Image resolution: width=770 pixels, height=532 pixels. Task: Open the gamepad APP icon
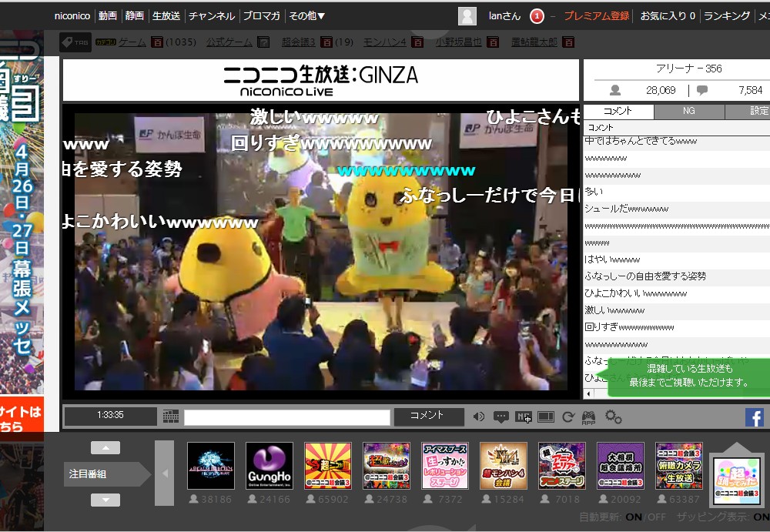click(x=589, y=417)
